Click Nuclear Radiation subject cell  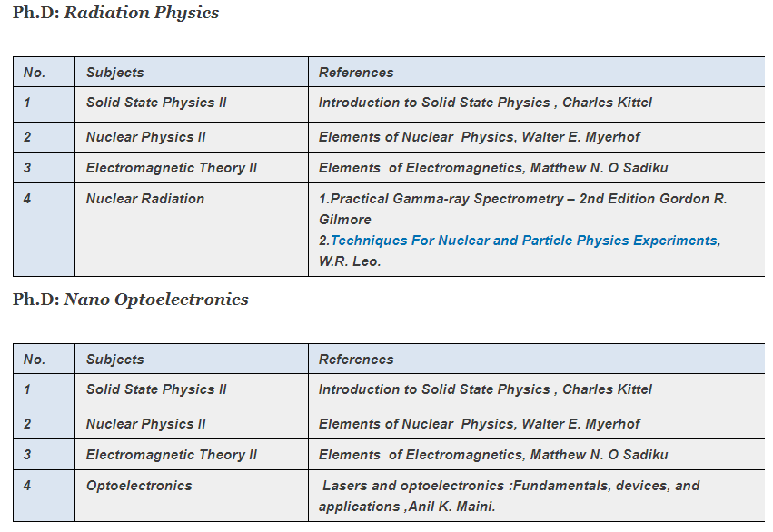[145, 199]
